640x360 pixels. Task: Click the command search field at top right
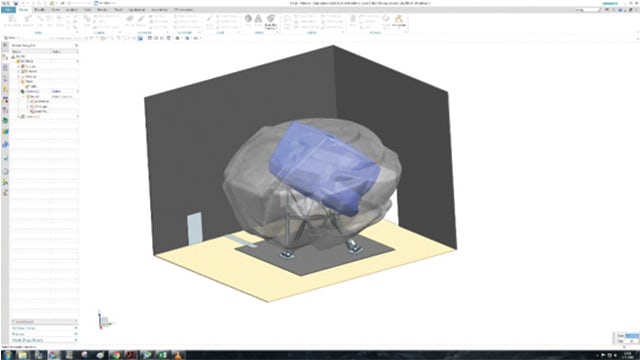tap(588, 10)
